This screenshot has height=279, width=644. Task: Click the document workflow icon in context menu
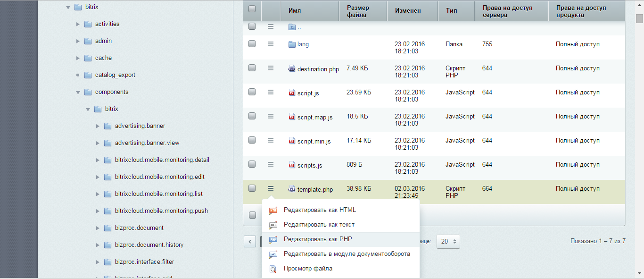coord(273,254)
